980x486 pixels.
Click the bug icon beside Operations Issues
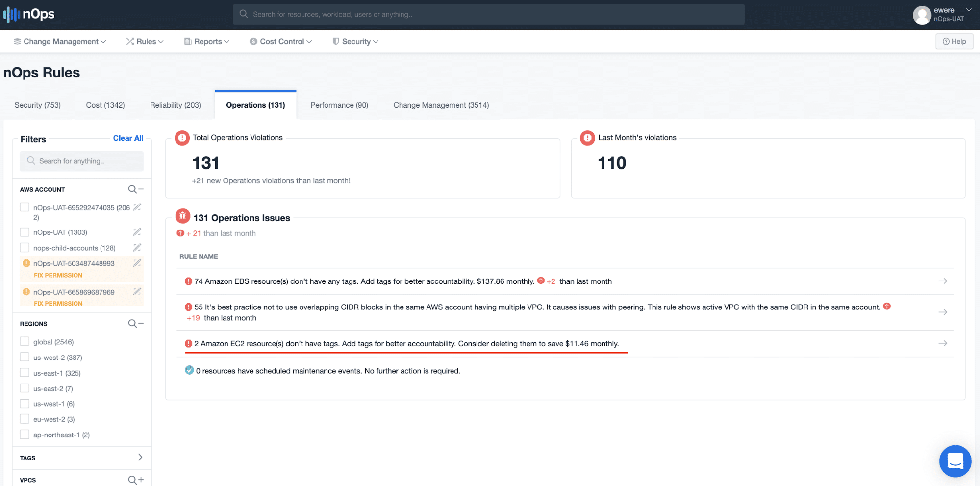point(183,216)
